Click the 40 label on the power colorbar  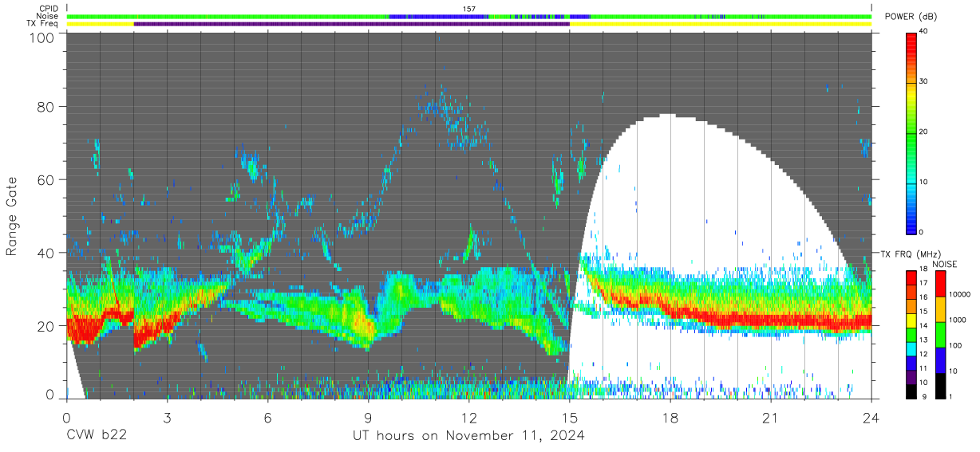coord(923,32)
